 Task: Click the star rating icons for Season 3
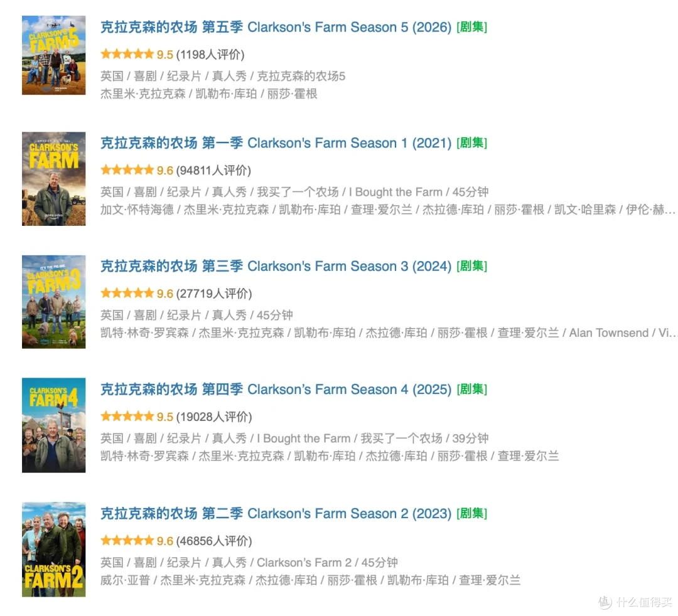(127, 294)
